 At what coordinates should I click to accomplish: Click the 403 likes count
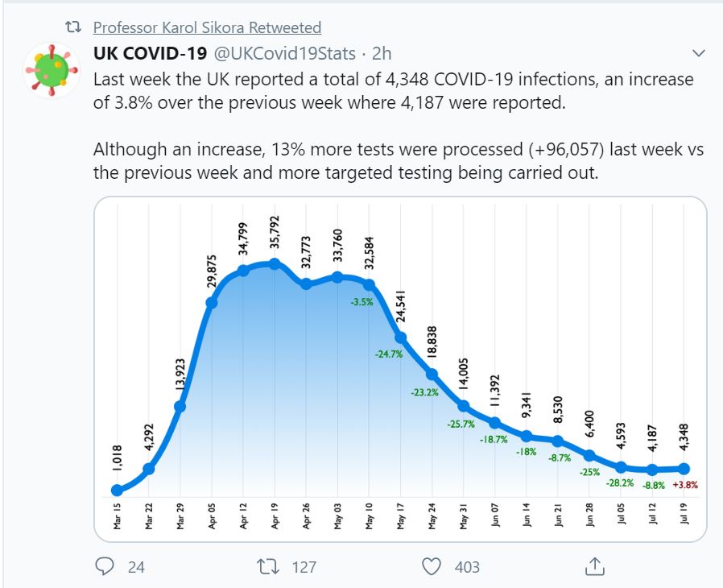coord(467,567)
